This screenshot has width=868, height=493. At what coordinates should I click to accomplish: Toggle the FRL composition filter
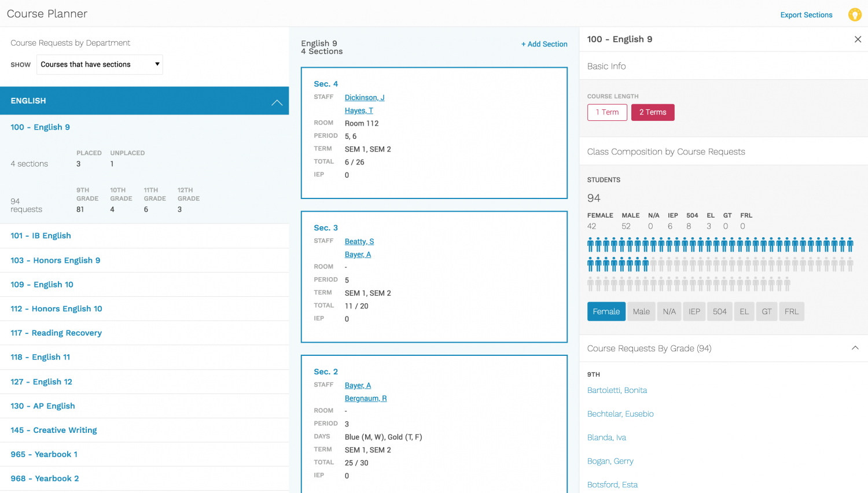tap(791, 311)
